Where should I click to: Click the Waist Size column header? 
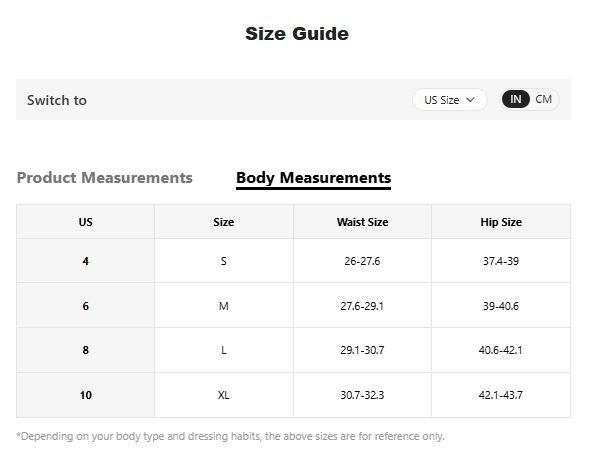tap(362, 222)
